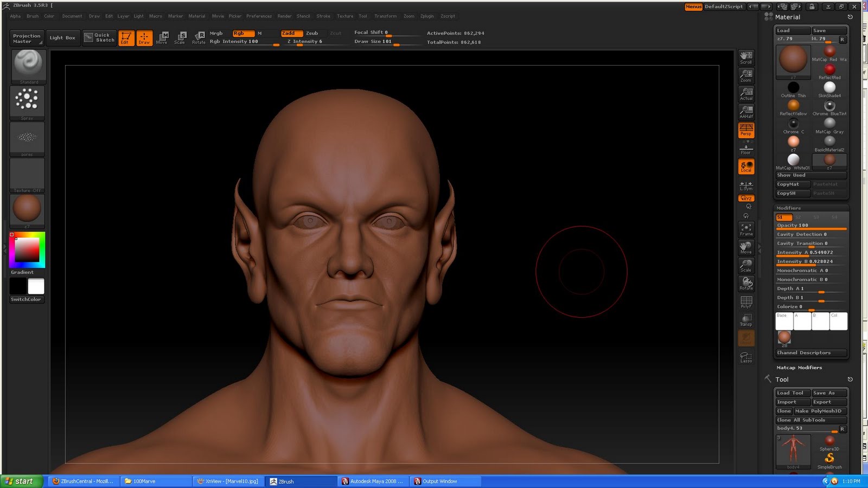Open the Preferences menu
This screenshot has height=488, width=868.
click(260, 16)
